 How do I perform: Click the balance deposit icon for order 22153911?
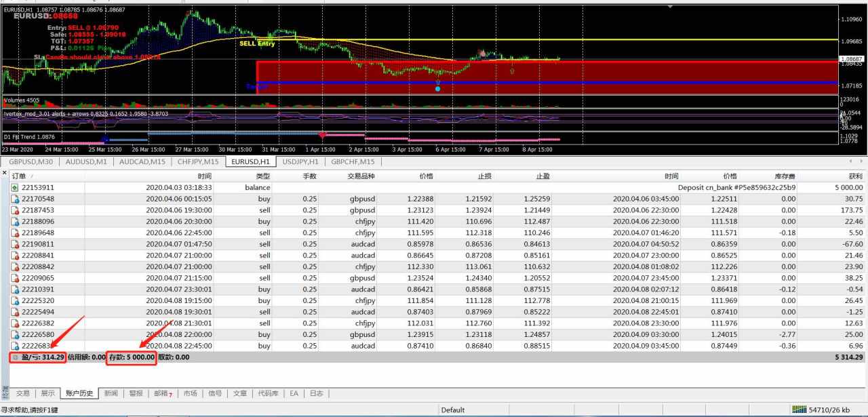[15, 188]
